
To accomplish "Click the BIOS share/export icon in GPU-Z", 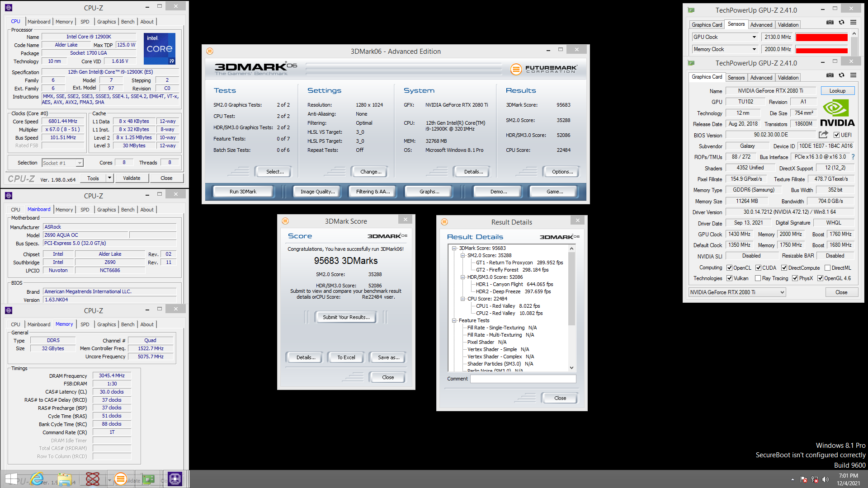I will coord(823,135).
